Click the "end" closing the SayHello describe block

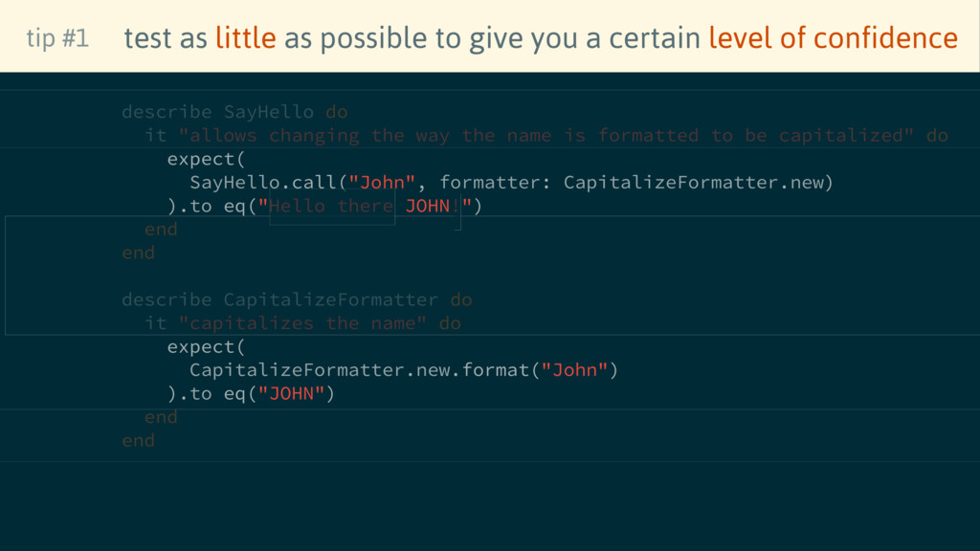tap(138, 253)
